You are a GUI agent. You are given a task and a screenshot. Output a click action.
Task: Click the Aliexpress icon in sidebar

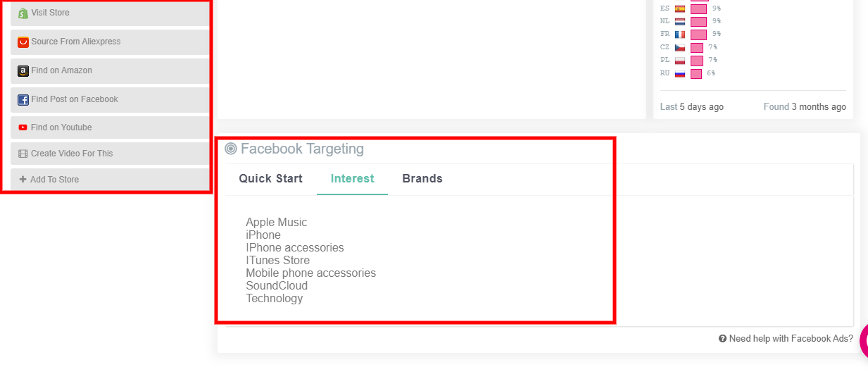23,42
